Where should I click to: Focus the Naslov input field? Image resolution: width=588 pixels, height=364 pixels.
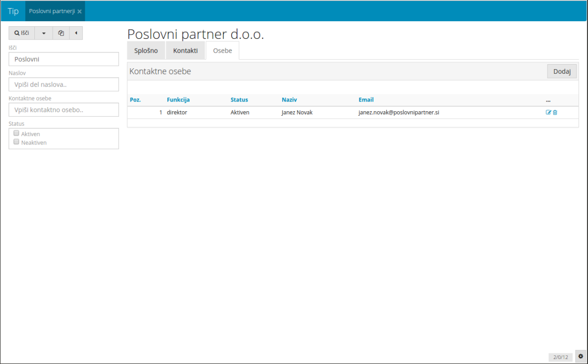(x=64, y=84)
